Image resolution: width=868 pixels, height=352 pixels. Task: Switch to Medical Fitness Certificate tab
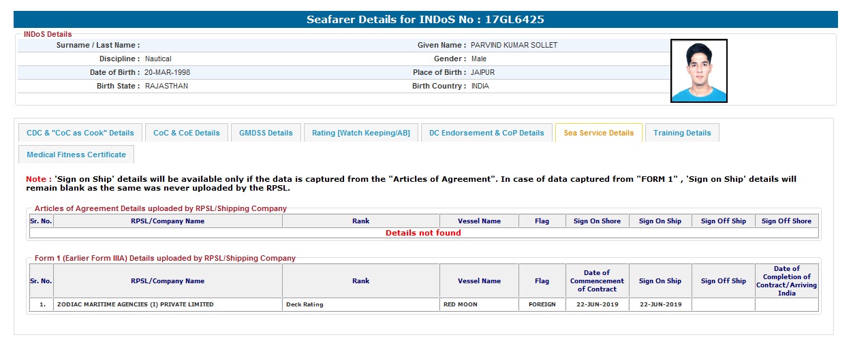point(76,155)
